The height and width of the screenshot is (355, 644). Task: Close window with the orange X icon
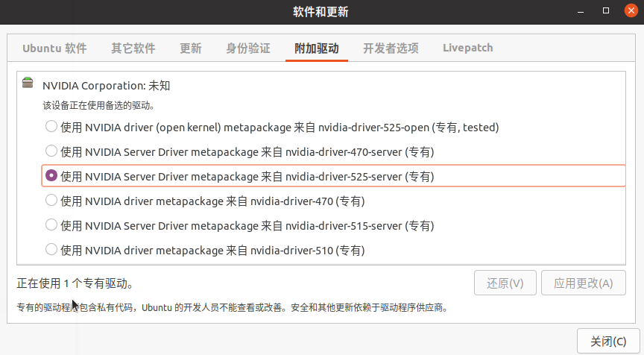click(631, 10)
